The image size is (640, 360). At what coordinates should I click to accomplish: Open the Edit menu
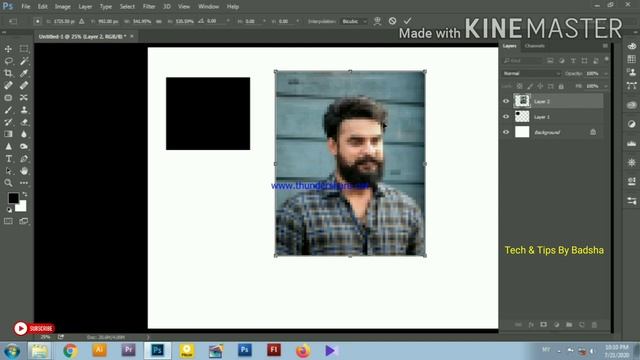click(x=42, y=7)
